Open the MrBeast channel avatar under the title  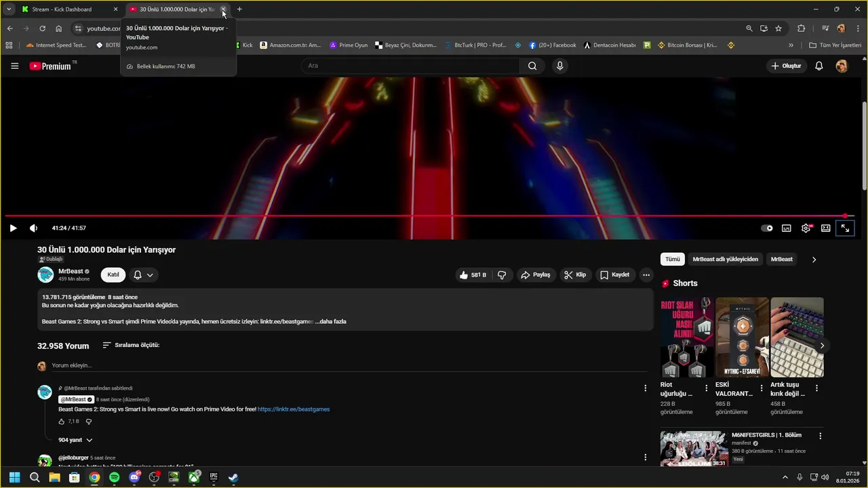click(45, 274)
